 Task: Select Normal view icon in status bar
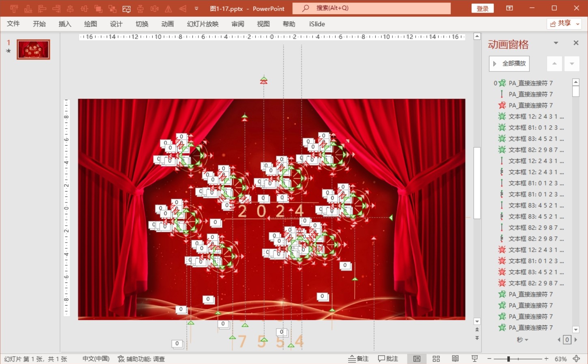(417, 359)
